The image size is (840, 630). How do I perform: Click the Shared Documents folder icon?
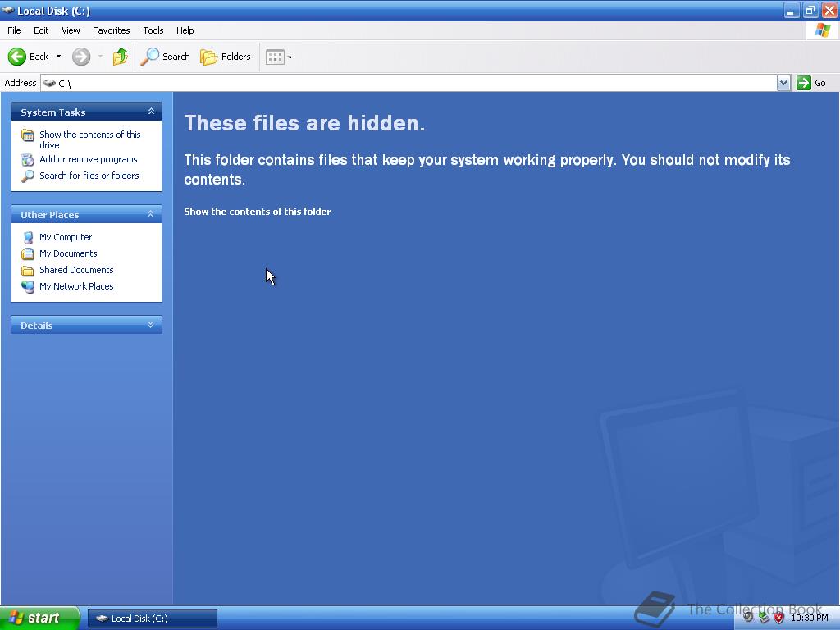[x=28, y=271]
